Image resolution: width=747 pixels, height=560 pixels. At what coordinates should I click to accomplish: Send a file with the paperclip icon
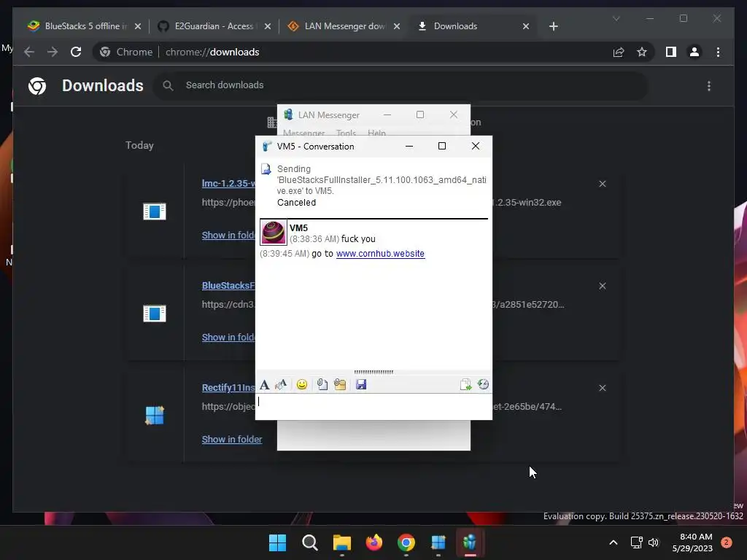point(322,384)
